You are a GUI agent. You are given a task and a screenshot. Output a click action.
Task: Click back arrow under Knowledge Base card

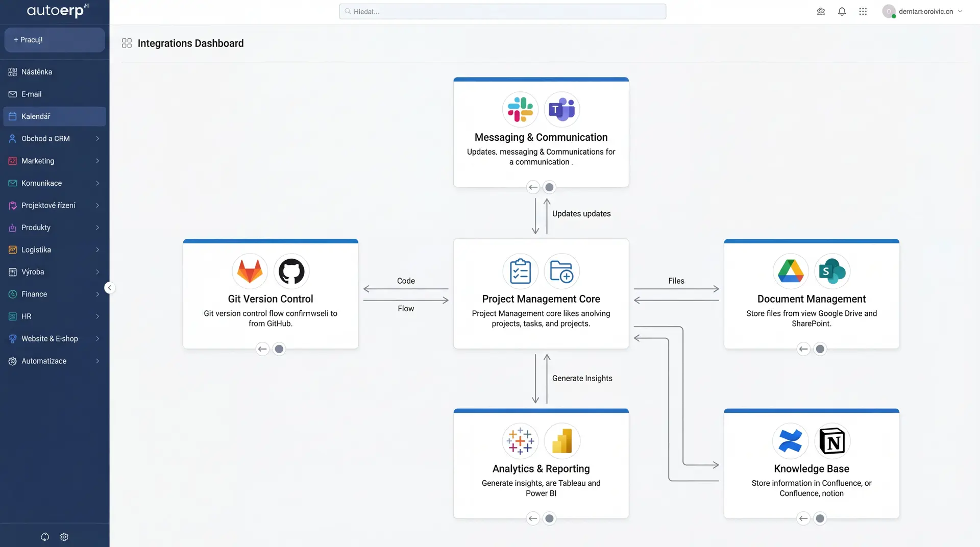[803, 518]
